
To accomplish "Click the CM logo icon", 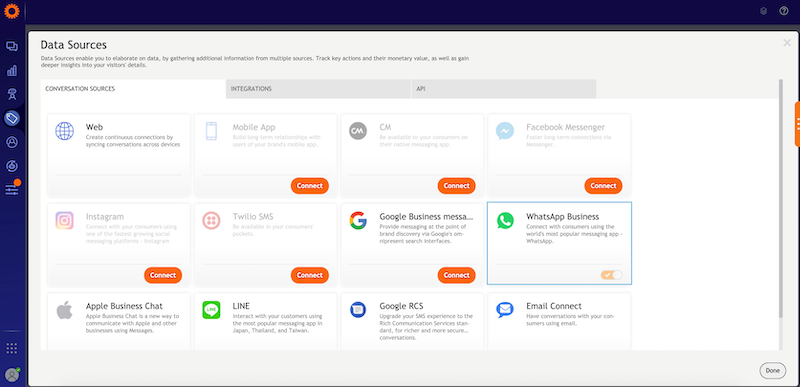I will 358,131.
